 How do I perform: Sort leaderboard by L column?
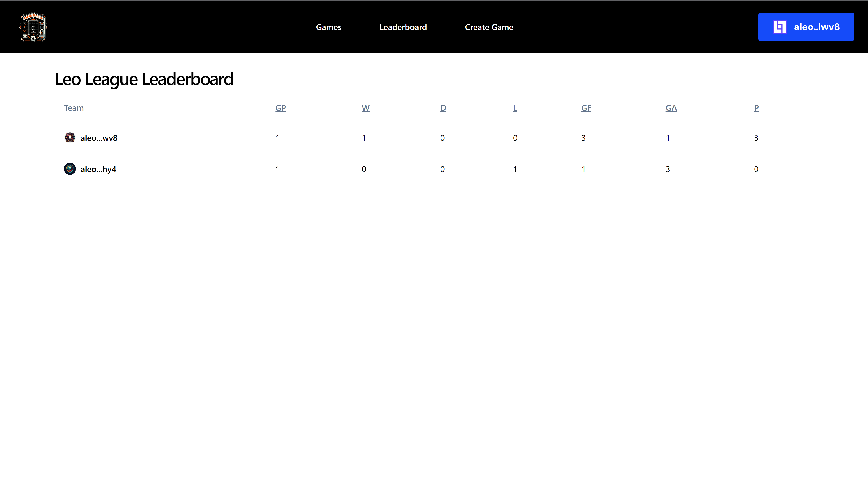(x=514, y=108)
